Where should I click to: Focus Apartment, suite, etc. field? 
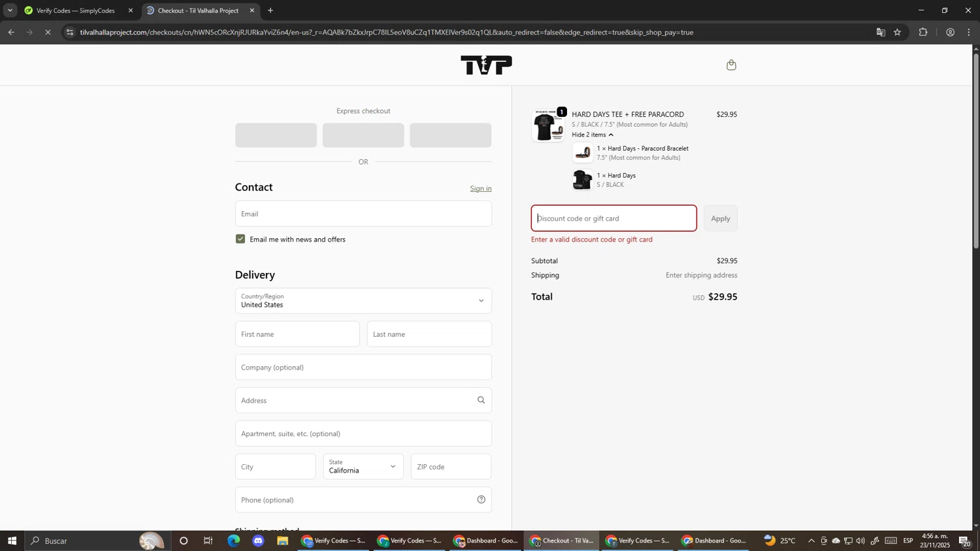tap(363, 433)
